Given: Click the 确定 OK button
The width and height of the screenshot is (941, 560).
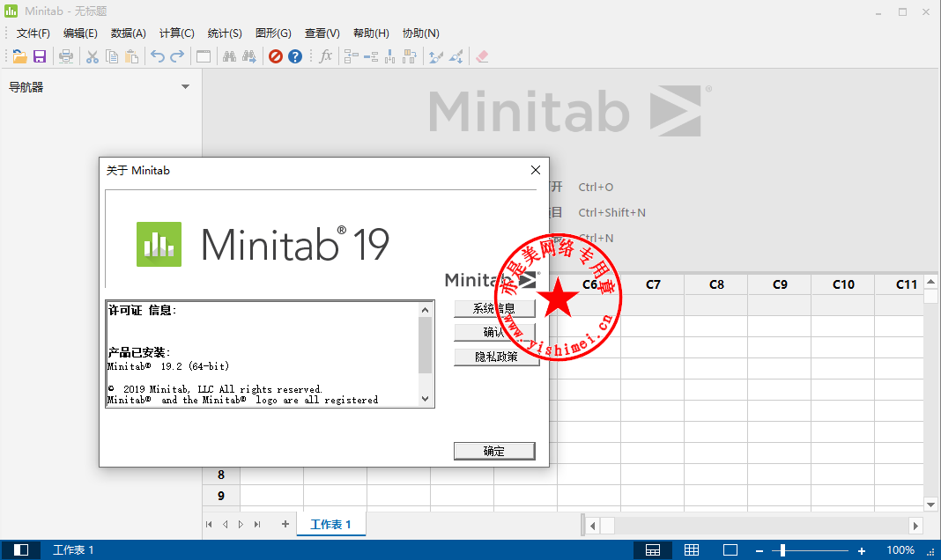Looking at the screenshot, I should (x=494, y=451).
